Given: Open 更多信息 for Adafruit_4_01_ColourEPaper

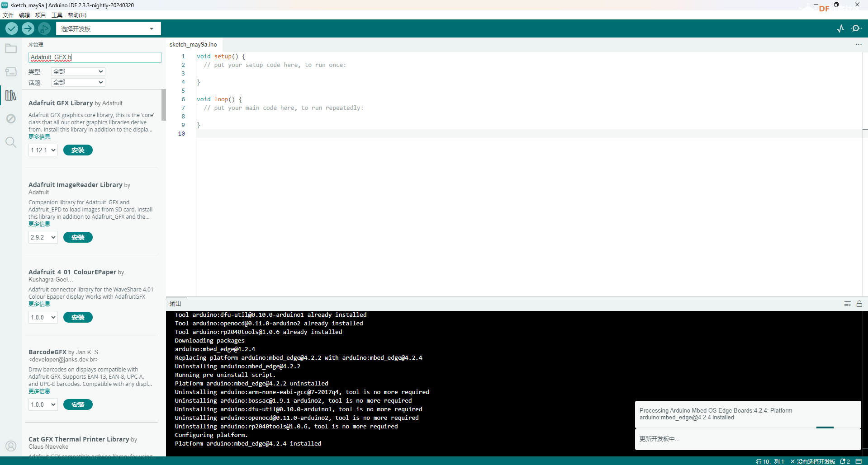Looking at the screenshot, I should click(39, 304).
